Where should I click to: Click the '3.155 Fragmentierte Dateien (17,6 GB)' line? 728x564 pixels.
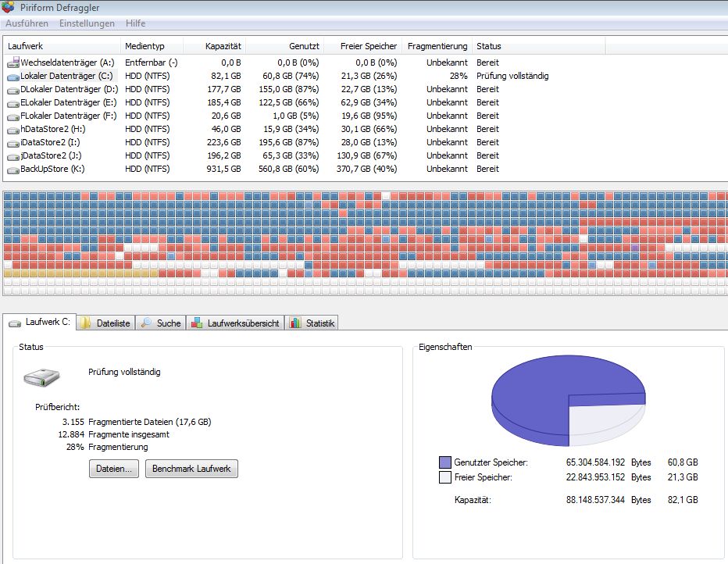[x=137, y=422]
